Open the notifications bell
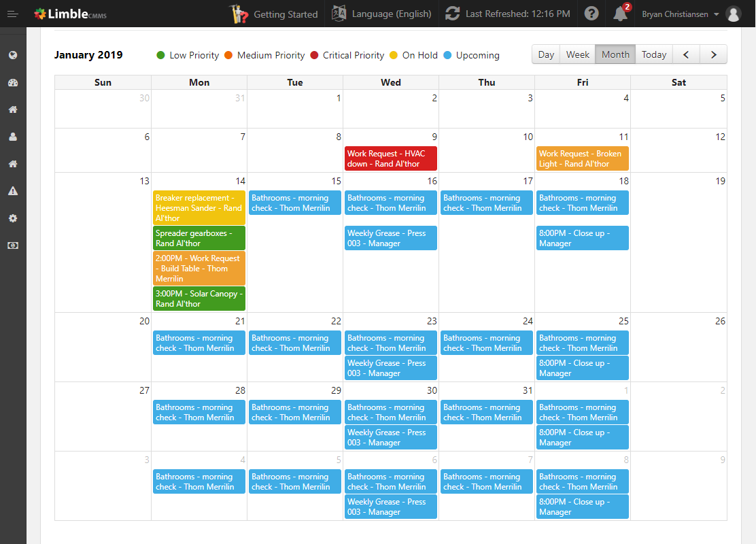756x544 pixels. (620, 14)
